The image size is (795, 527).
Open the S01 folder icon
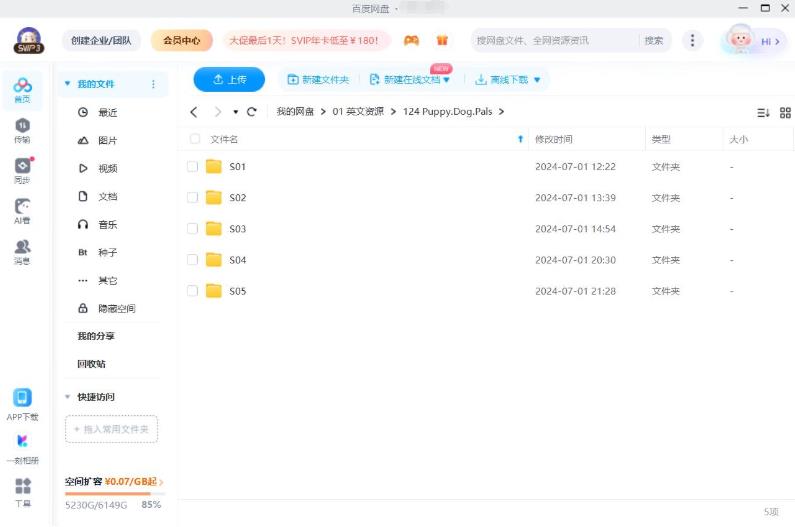click(x=213, y=166)
